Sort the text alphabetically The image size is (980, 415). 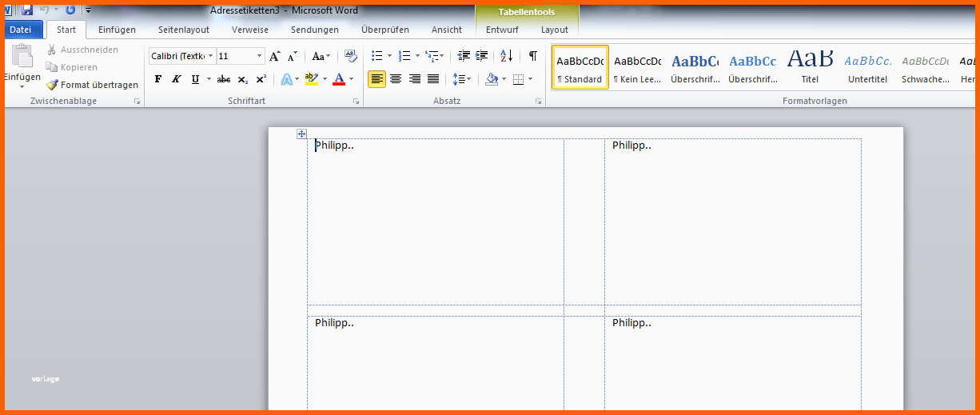click(x=506, y=56)
